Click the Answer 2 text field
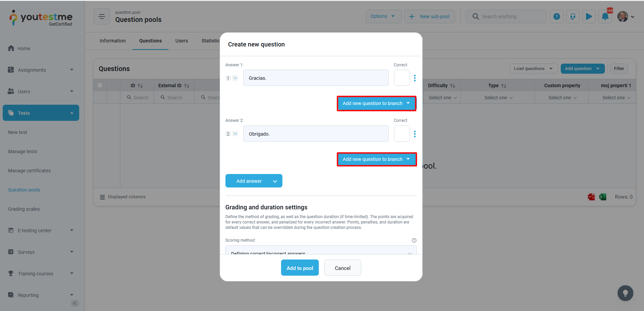Screen dimensions: 644x311 [315, 134]
